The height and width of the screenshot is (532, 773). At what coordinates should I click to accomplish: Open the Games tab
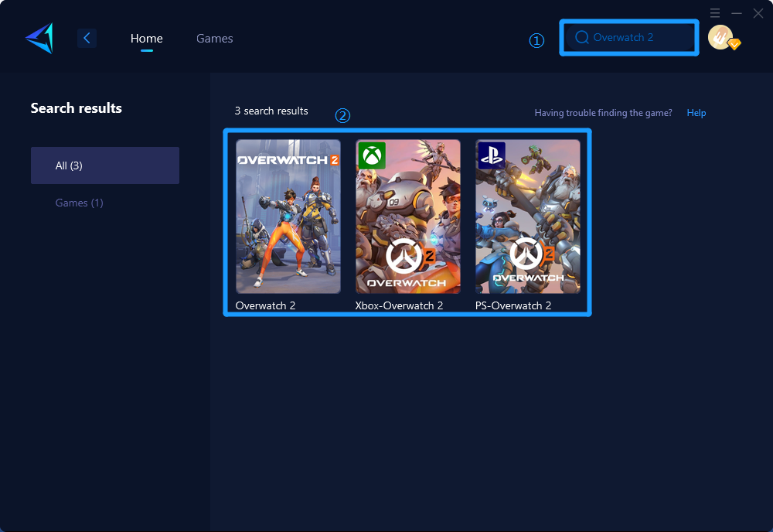(214, 38)
